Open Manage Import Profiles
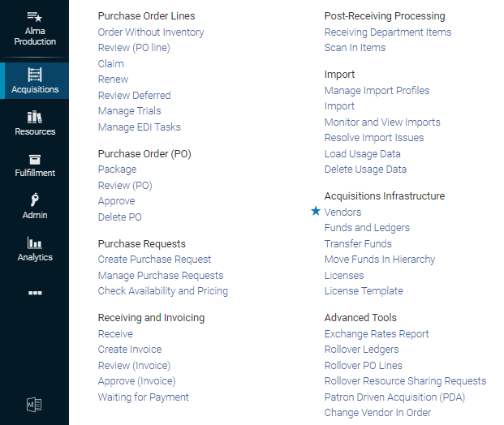504x425 pixels. tap(377, 91)
